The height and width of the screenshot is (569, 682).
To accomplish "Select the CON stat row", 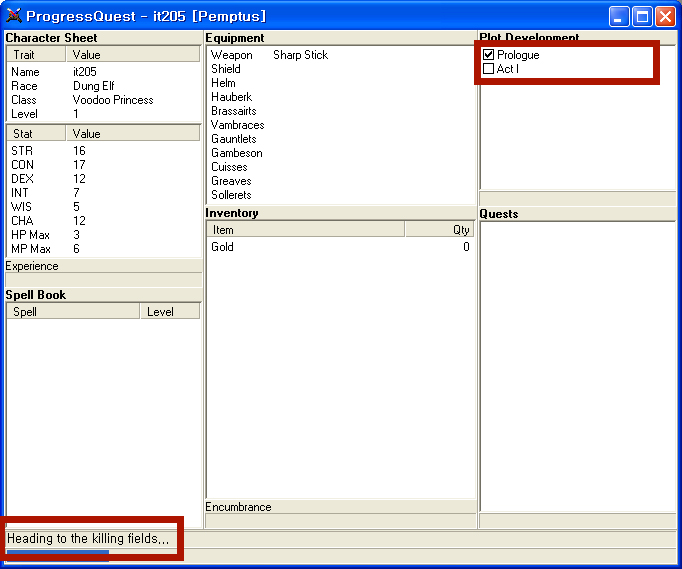I will pyautogui.click(x=104, y=164).
